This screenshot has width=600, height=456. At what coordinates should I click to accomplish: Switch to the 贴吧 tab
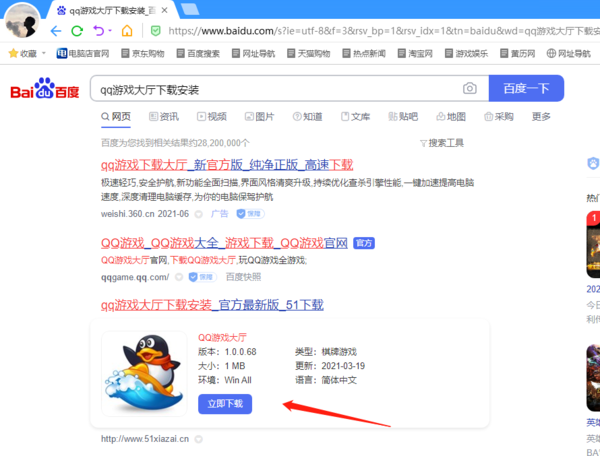pos(403,116)
